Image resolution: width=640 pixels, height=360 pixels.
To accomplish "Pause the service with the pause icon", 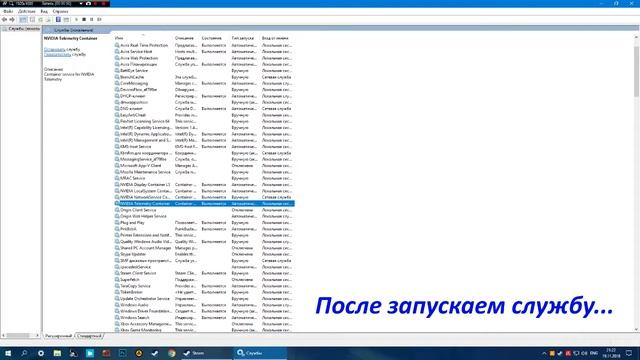I will click(x=91, y=20).
